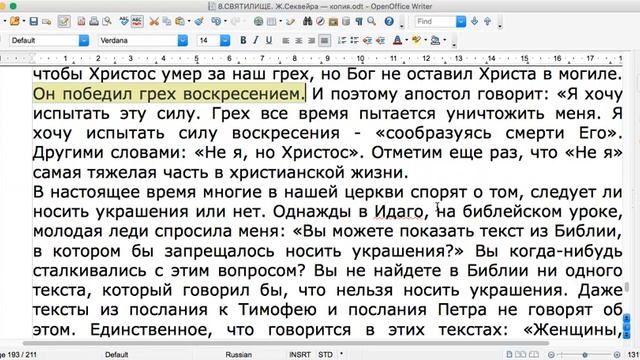
Task: Click into the Find text field
Action: click(435, 21)
